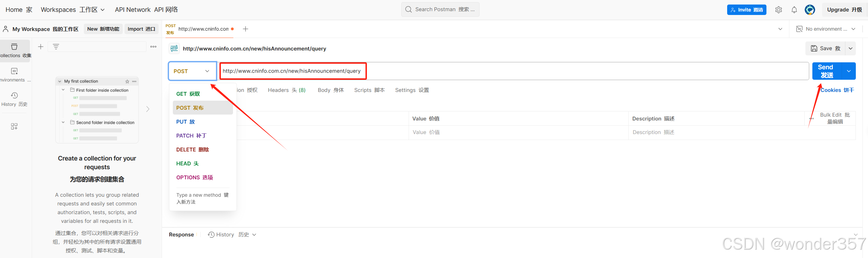Select GET method from list
The image size is (868, 258).
pyautogui.click(x=203, y=94)
